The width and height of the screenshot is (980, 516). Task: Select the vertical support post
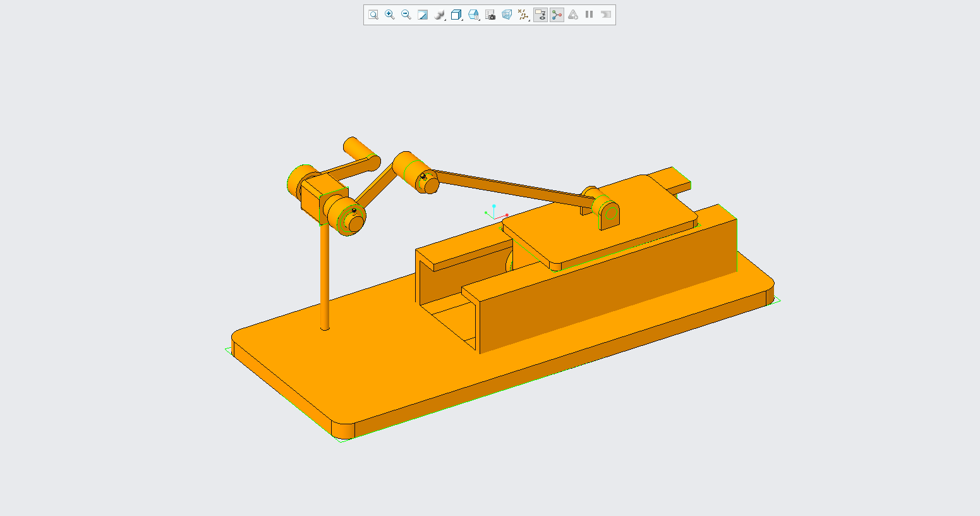[325, 278]
